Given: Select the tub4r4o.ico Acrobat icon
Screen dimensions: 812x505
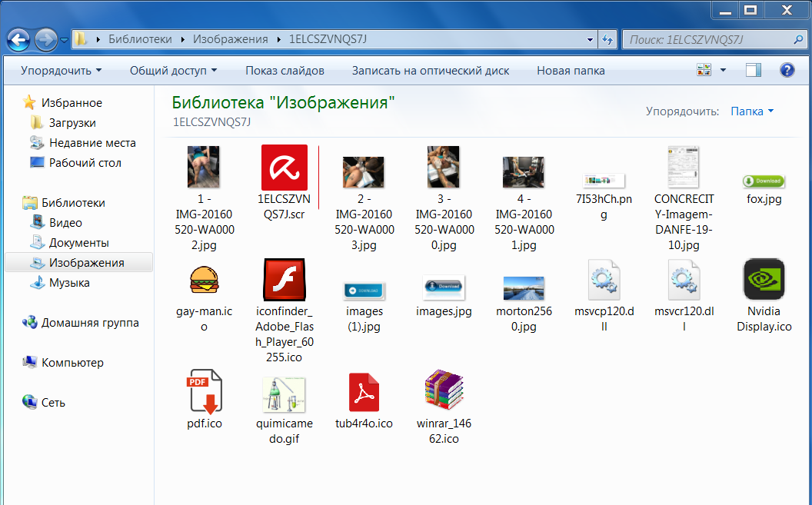Looking at the screenshot, I should (x=364, y=392).
